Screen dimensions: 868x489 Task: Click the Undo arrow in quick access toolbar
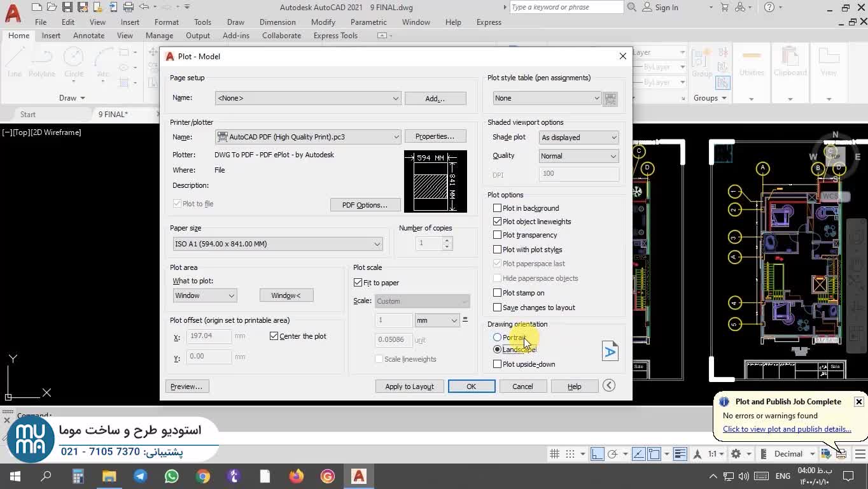tap(144, 7)
